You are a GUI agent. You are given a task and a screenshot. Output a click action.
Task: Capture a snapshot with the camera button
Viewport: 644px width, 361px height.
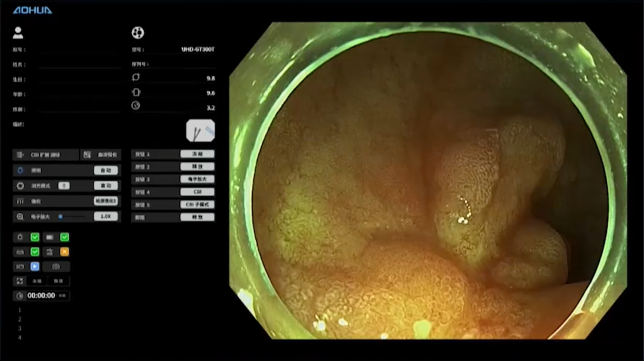[56, 267]
